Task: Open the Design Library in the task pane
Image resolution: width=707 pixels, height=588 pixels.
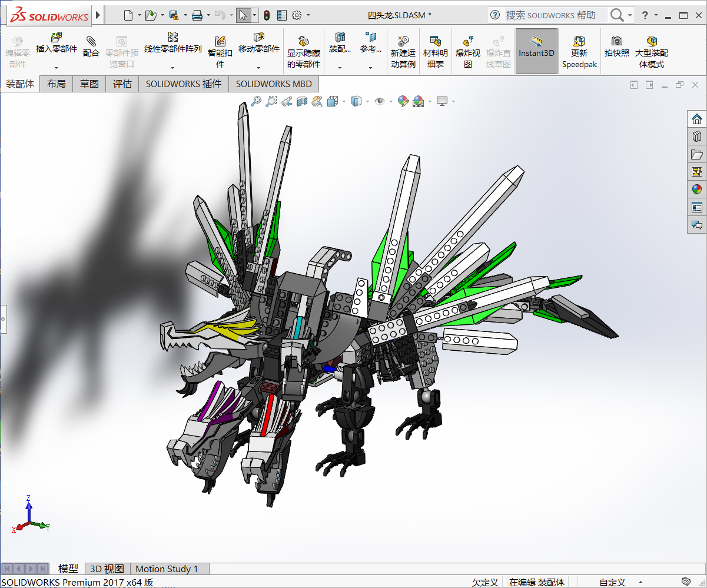Action: [697, 136]
